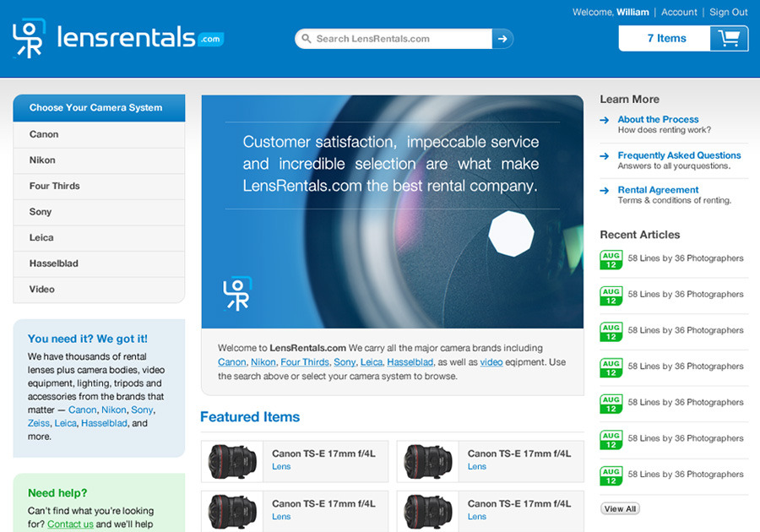Image resolution: width=760 pixels, height=532 pixels.
Task: Click Four Thirds link in the welcome paragraph
Action: [304, 362]
